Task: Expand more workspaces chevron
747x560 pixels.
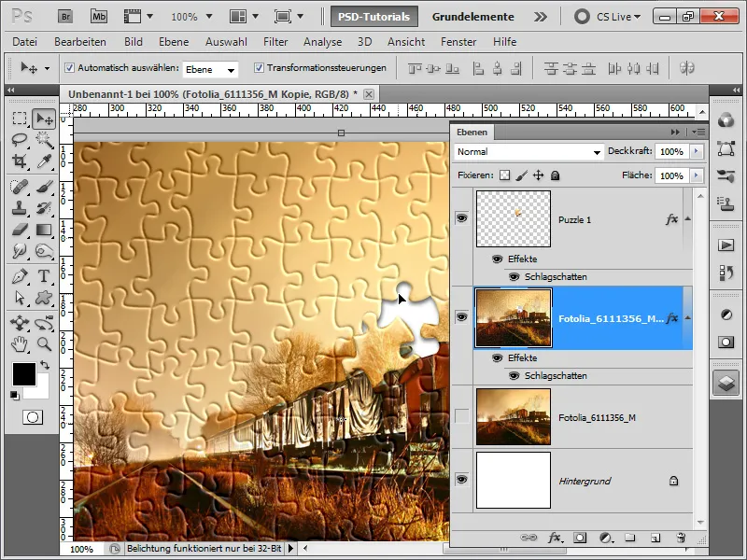Action: (x=541, y=17)
